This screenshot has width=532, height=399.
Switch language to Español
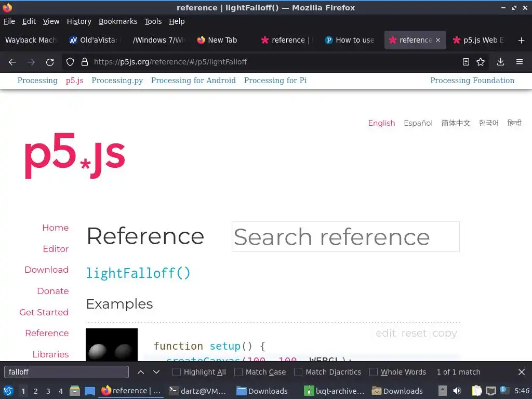pyautogui.click(x=418, y=123)
